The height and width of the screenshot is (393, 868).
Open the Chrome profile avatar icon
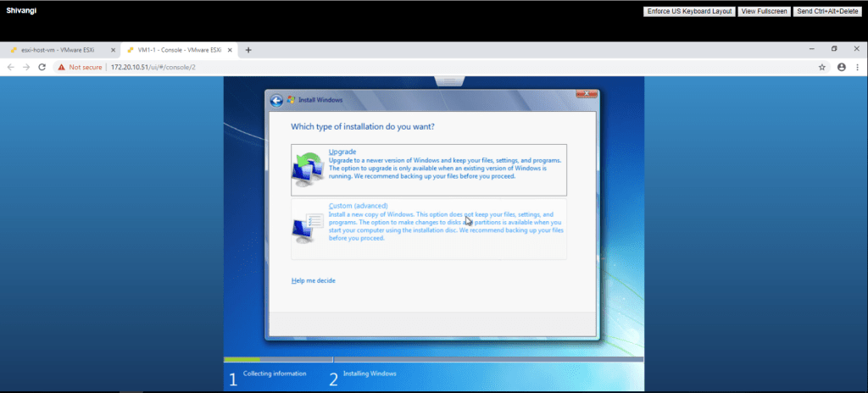coord(842,67)
